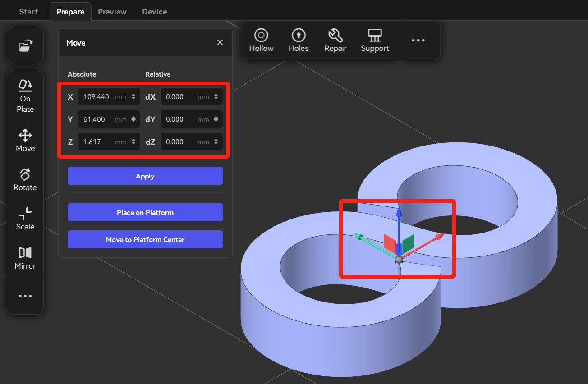Image resolution: width=588 pixels, height=384 pixels.
Task: Click the absolute Y position input field
Action: coord(98,119)
